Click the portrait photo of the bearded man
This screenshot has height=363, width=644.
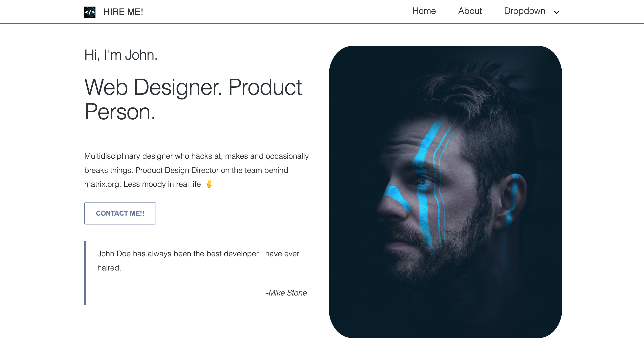point(445,192)
